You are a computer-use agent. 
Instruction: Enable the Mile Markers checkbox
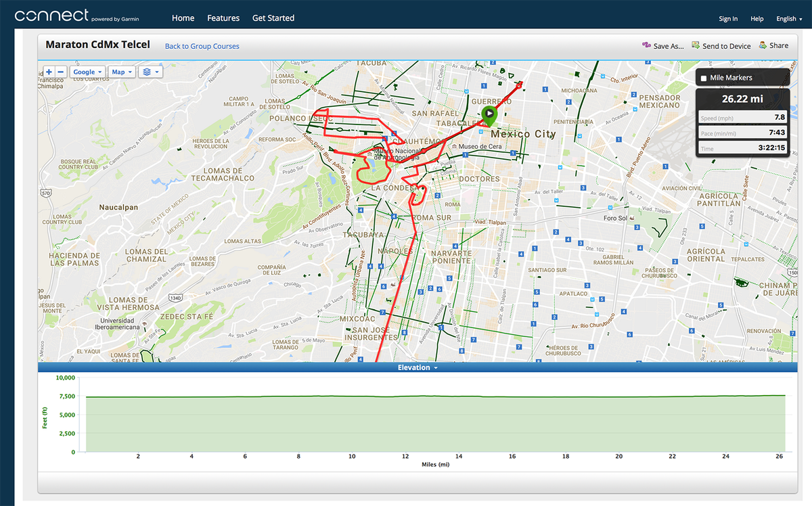(x=704, y=78)
